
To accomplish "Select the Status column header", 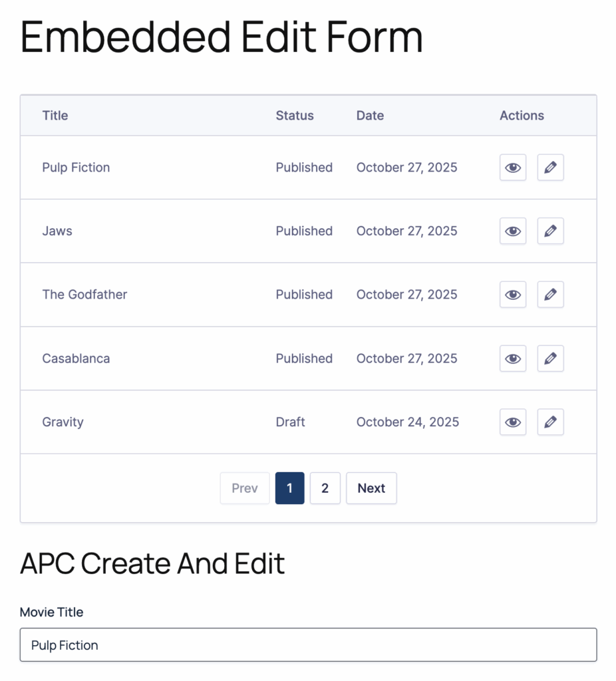I will tap(295, 116).
